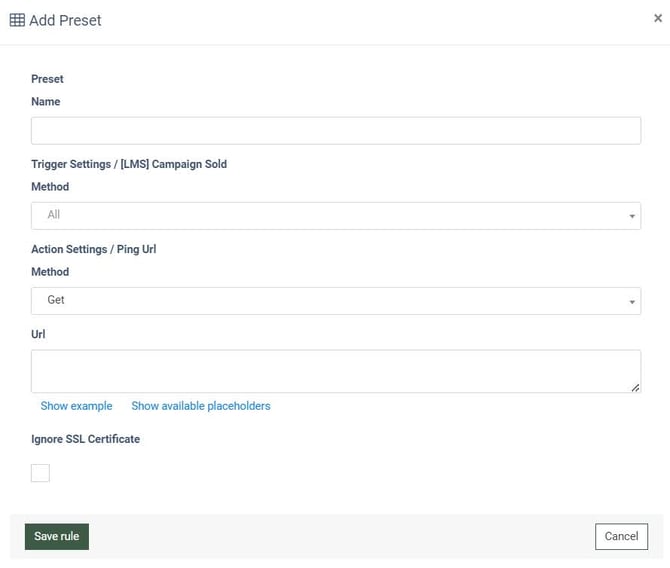The image size is (670, 568).
Task: Click the Action Settings / Ping Url heading
Action: 94,249
